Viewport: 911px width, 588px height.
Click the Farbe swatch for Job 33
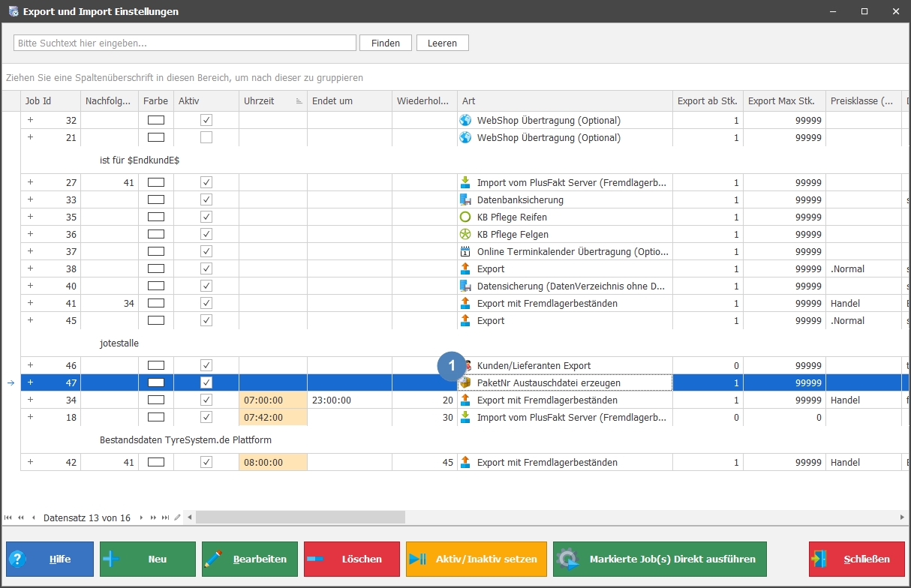pyautogui.click(x=156, y=199)
